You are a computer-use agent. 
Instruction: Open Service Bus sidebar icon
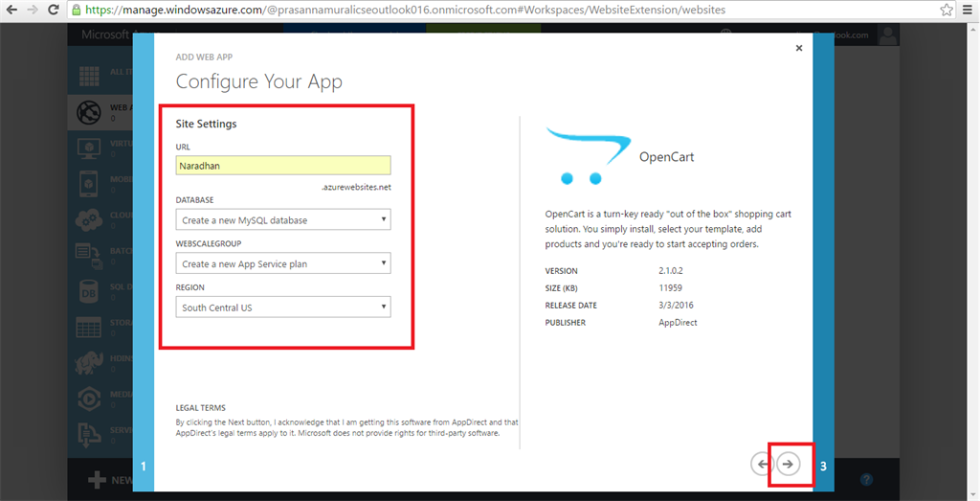pyautogui.click(x=89, y=435)
